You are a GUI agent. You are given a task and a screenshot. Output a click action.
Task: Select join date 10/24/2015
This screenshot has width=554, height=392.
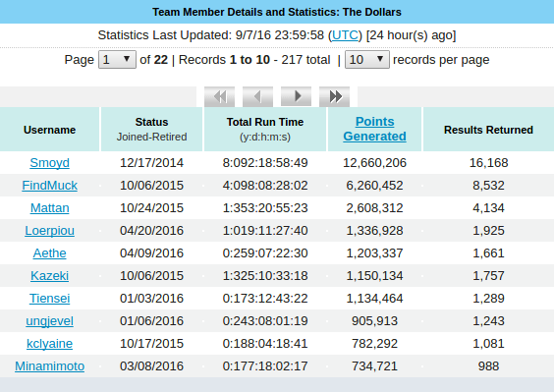151,208
